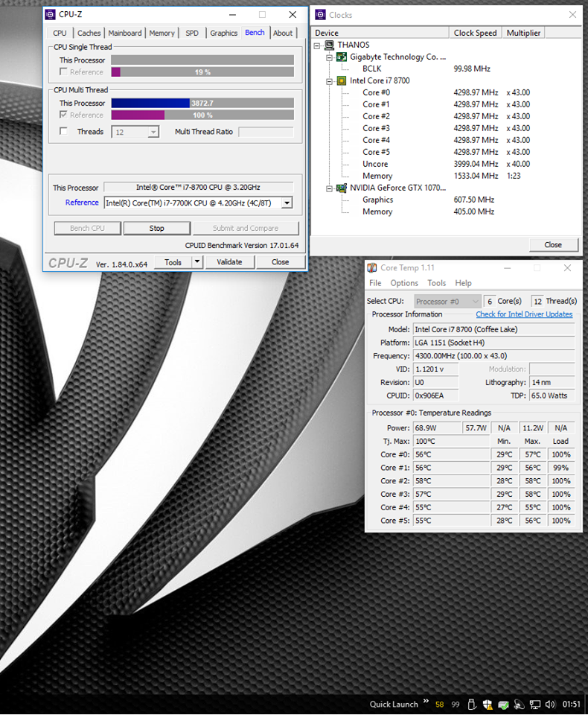
Task: Open the About tab
Action: coord(283,33)
